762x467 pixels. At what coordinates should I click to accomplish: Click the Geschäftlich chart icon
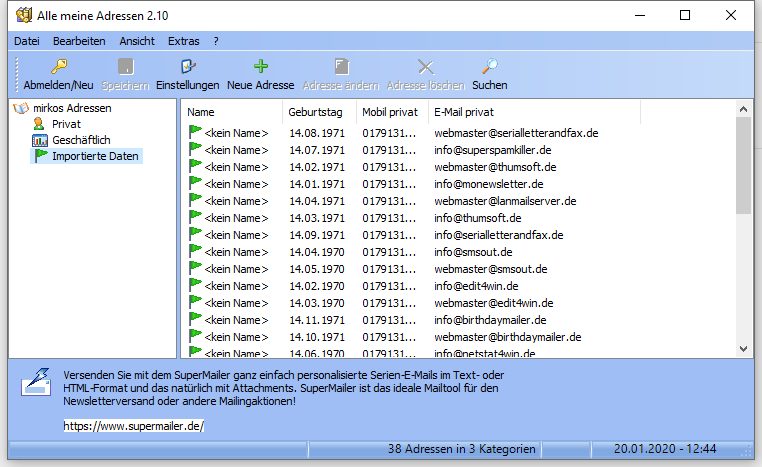tap(39, 140)
